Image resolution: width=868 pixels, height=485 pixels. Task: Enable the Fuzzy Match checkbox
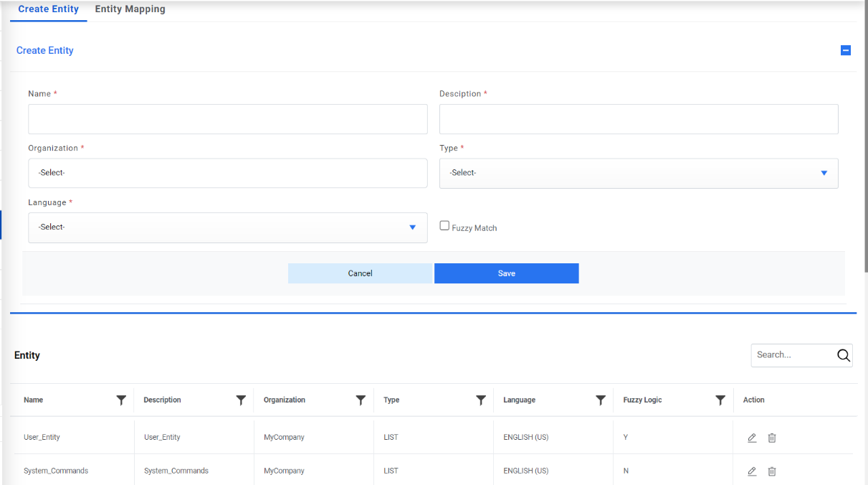[444, 226]
